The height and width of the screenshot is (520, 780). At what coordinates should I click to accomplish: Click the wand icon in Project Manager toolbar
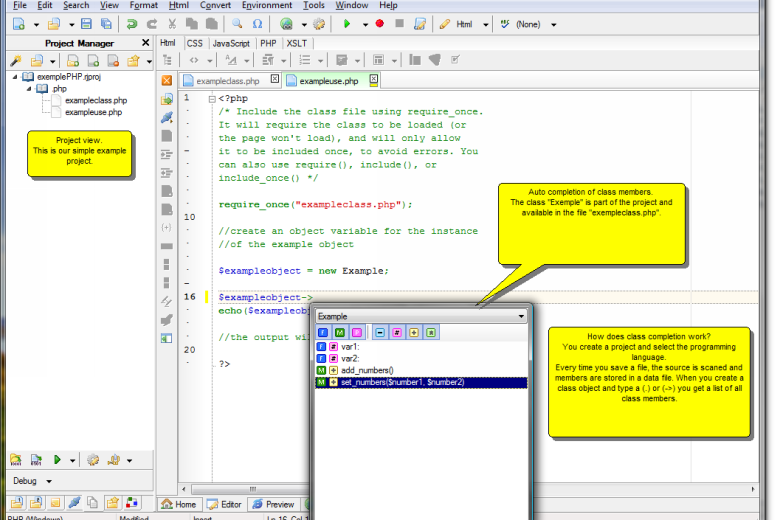(x=15, y=61)
